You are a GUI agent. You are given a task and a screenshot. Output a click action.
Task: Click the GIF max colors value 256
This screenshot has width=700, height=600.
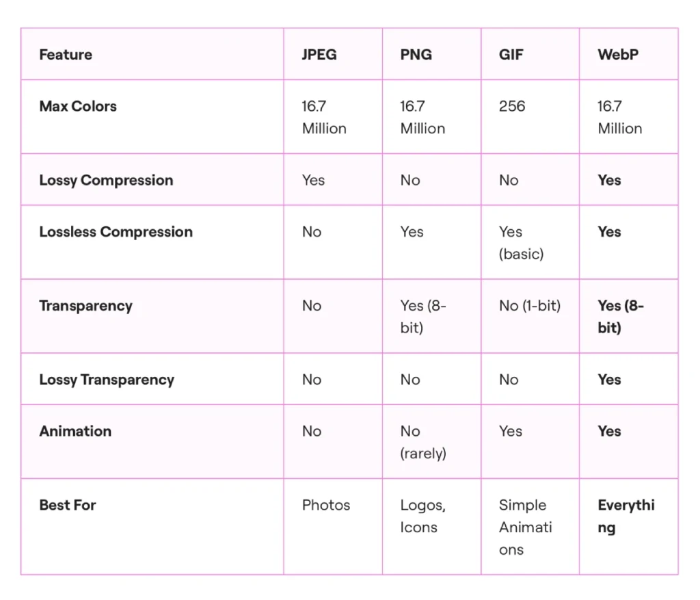coord(512,106)
